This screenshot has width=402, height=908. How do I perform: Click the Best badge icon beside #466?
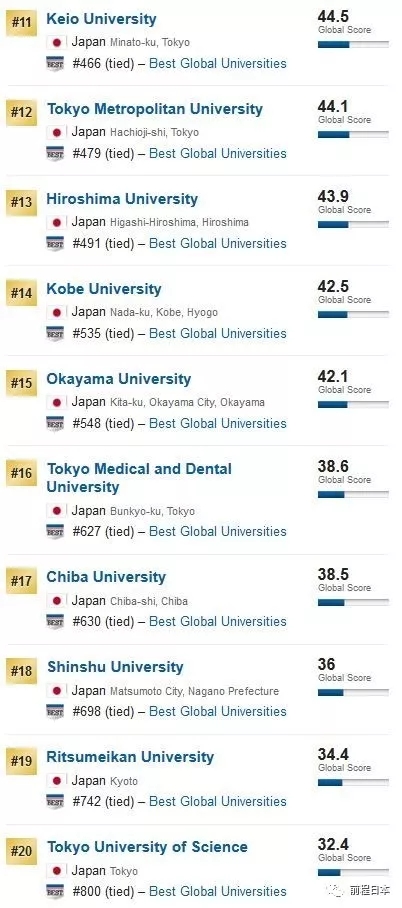[x=55, y=63]
